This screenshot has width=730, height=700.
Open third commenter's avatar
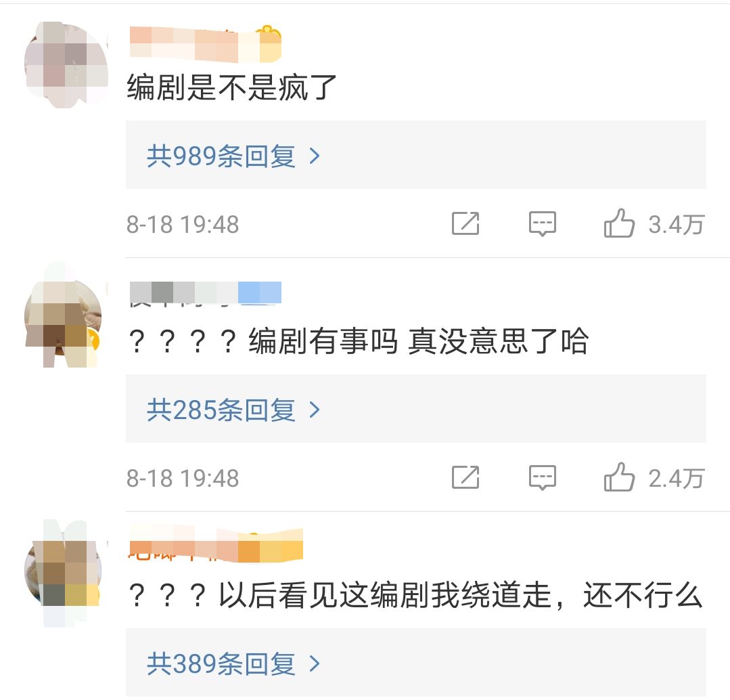point(63,572)
